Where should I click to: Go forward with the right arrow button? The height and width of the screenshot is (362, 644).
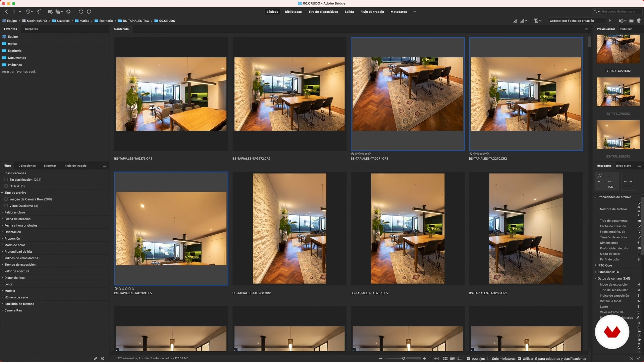[x=14, y=12]
